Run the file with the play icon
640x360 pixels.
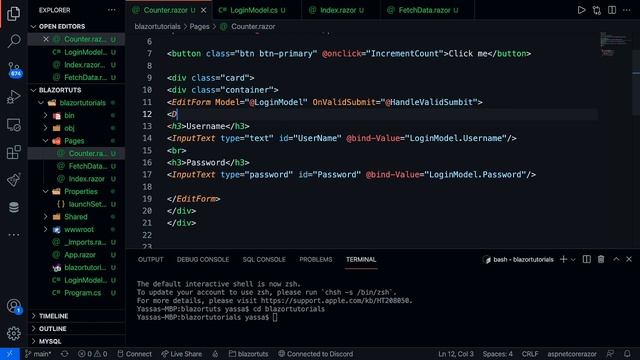[x=581, y=10]
